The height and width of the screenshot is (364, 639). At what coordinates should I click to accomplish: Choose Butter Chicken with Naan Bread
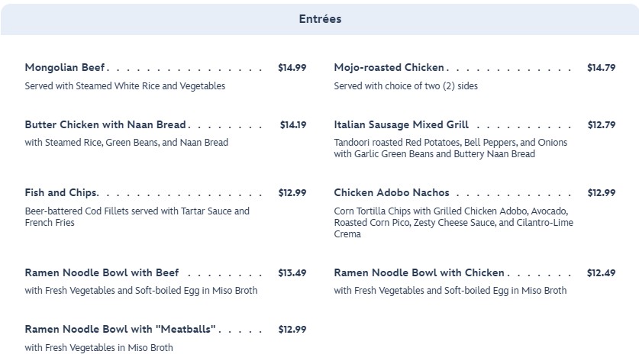pos(105,124)
